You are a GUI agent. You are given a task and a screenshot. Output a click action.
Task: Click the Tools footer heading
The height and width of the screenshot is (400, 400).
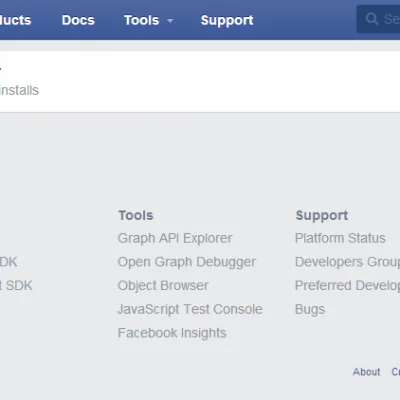point(136,215)
